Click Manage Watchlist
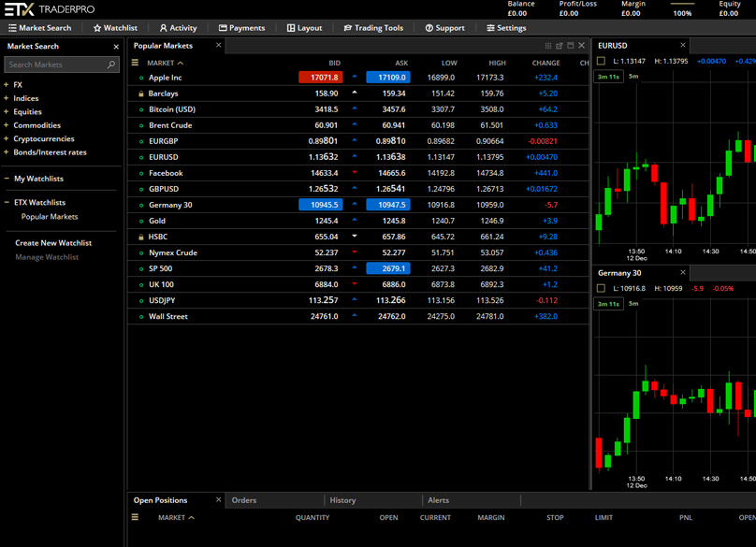756x547 pixels. 47,257
